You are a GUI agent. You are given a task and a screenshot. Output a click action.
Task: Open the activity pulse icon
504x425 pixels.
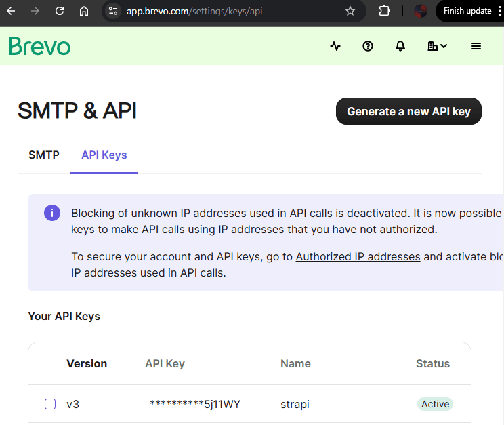(335, 46)
